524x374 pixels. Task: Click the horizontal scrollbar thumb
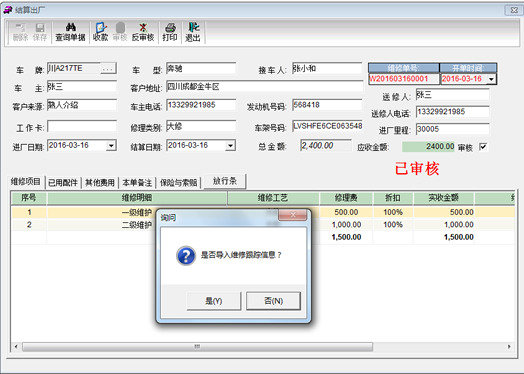coord(197,347)
